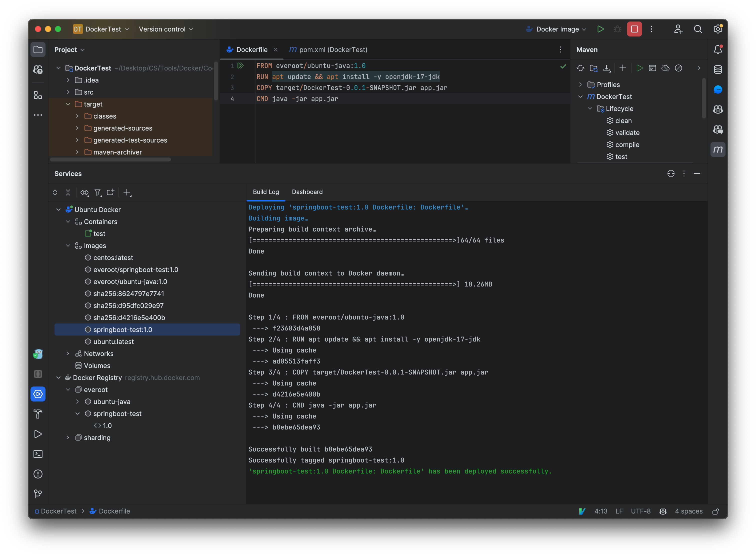Open Code With Me user icon

(678, 29)
